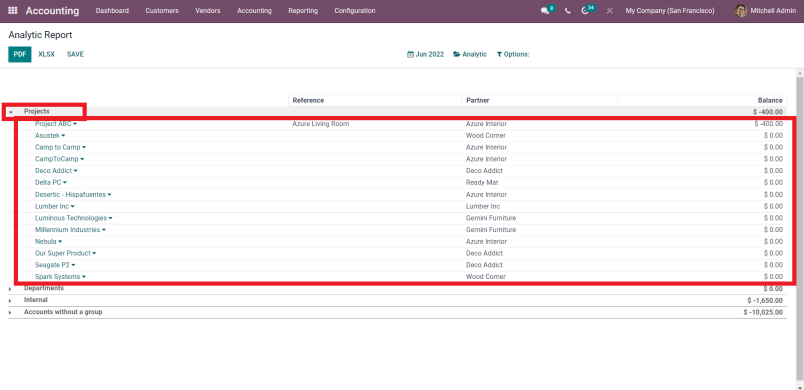The height and width of the screenshot is (390, 804).
Task: Open the Jun 2022 date filter
Action: [425, 54]
